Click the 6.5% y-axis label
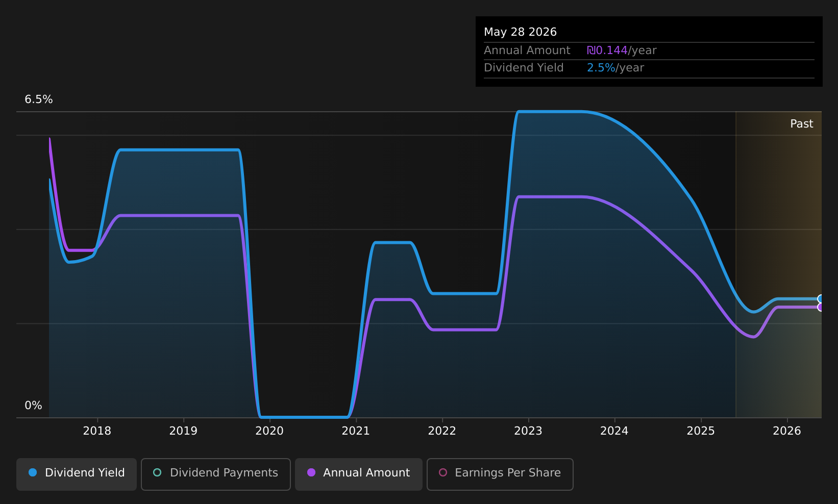The image size is (838, 504). point(39,99)
